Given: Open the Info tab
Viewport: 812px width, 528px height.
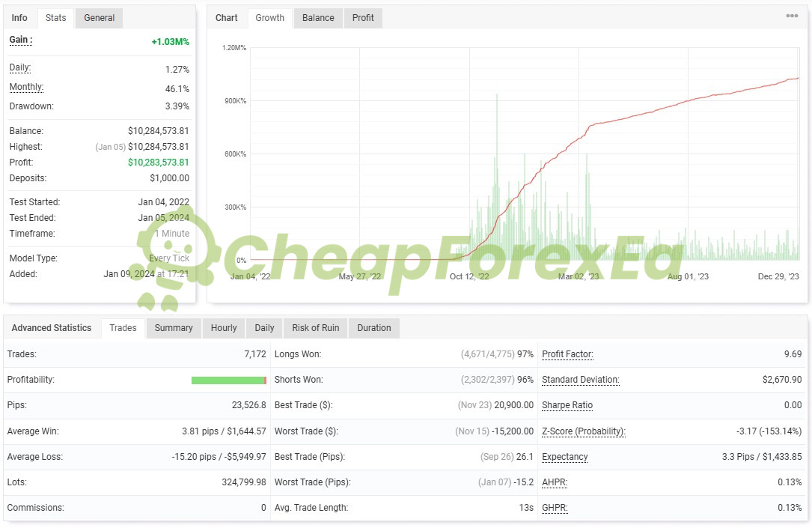Looking at the screenshot, I should click(x=19, y=18).
